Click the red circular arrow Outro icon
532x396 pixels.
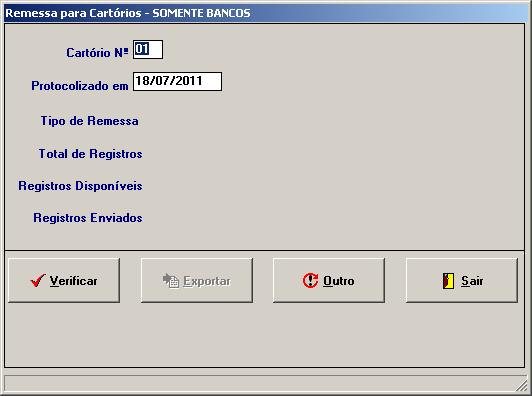(310, 281)
